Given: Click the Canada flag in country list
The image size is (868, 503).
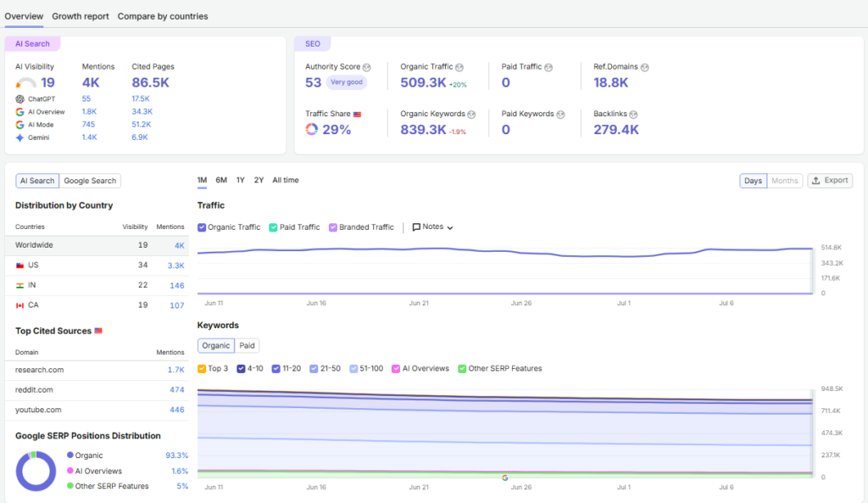Looking at the screenshot, I should click(20, 305).
